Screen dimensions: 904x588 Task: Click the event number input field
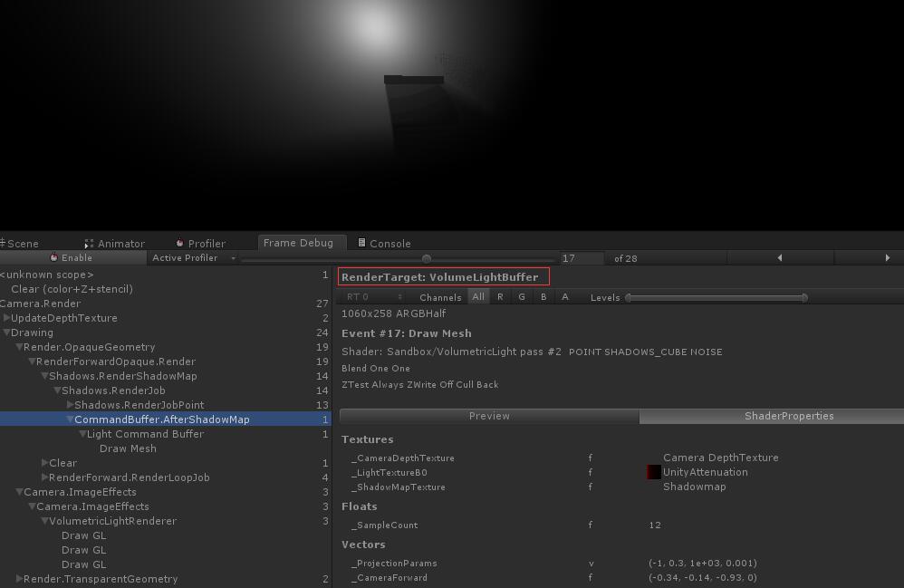click(x=581, y=258)
